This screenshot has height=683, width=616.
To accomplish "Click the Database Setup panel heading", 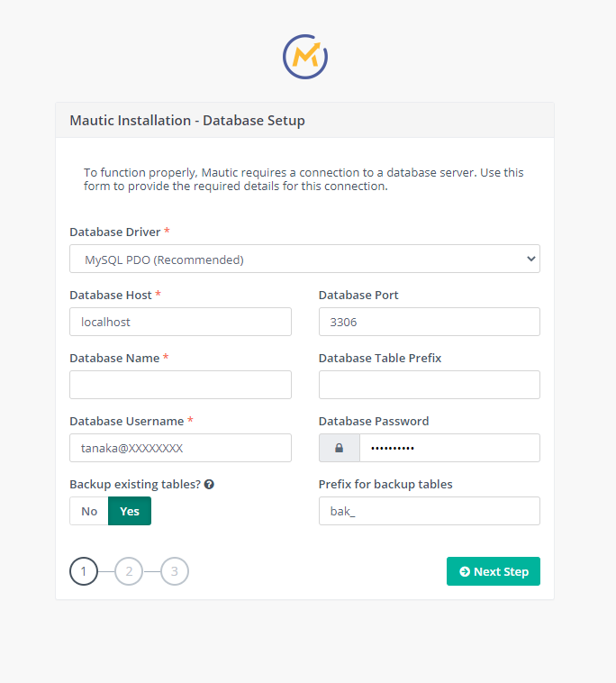I will [x=187, y=121].
